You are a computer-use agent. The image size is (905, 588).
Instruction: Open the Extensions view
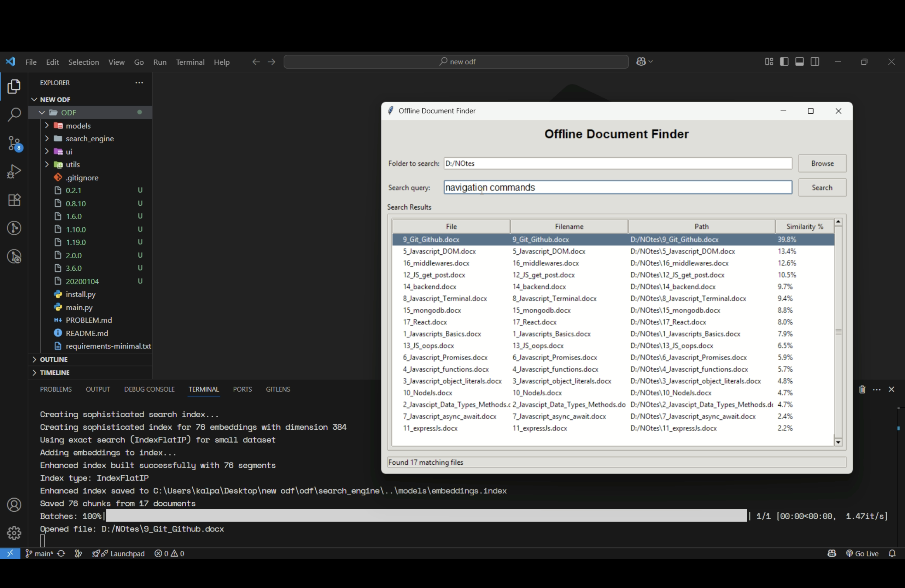[14, 200]
